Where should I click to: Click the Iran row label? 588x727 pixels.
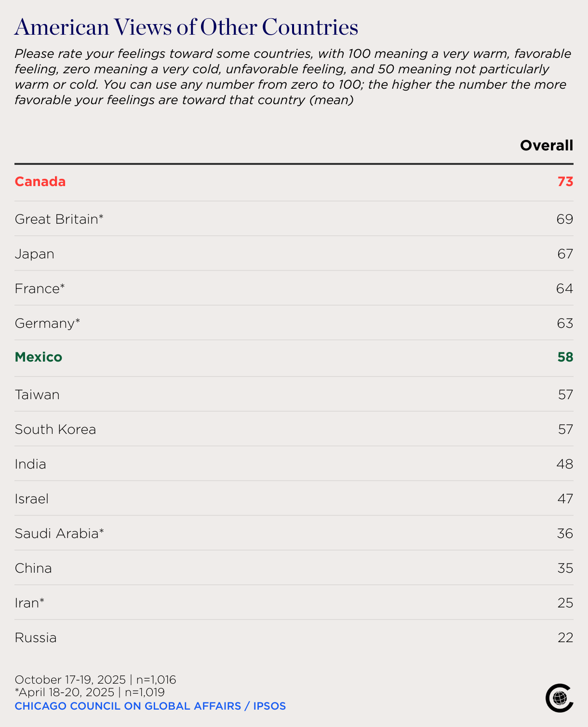29,603
